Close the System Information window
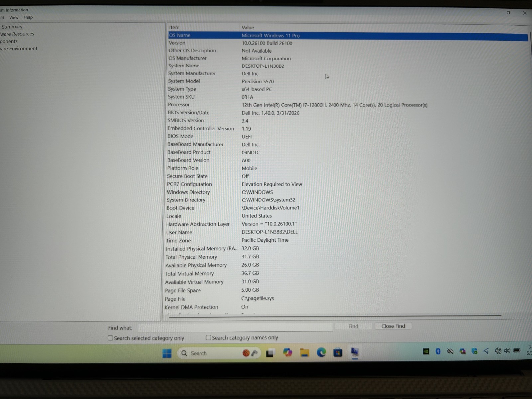The image size is (532, 399). click(525, 13)
